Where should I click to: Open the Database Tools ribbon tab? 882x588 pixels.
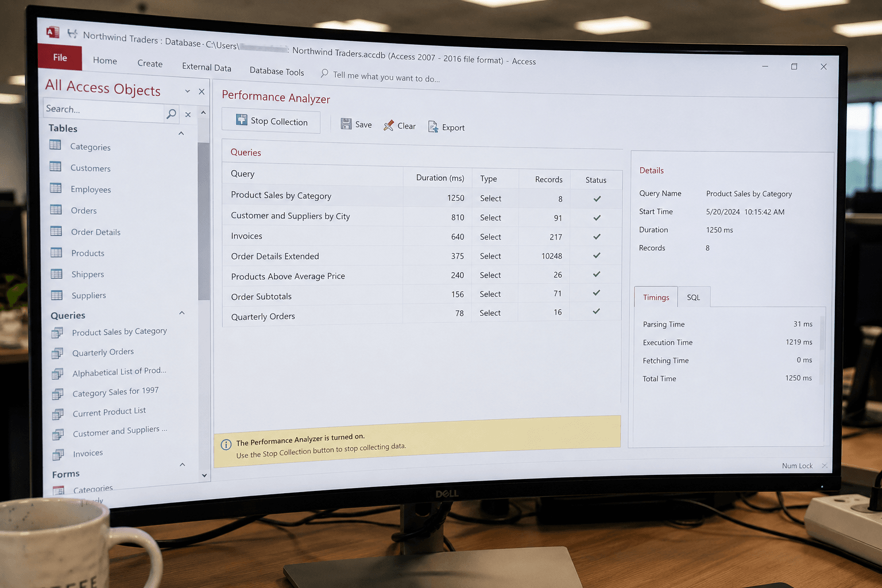277,71
